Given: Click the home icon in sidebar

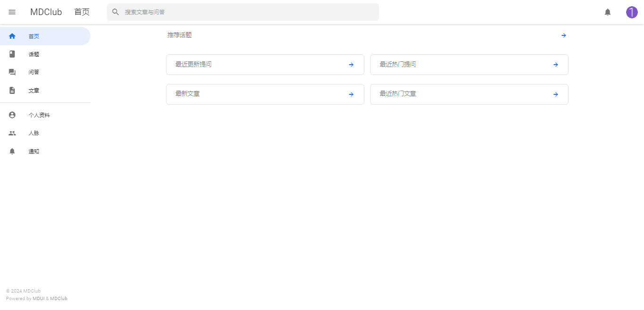Looking at the screenshot, I should pos(12,36).
